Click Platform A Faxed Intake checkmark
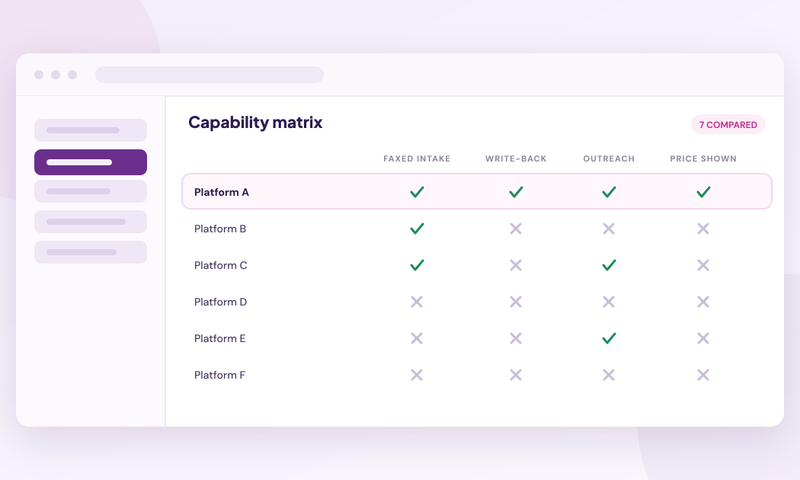Viewport: 800px width, 480px height. 417,192
